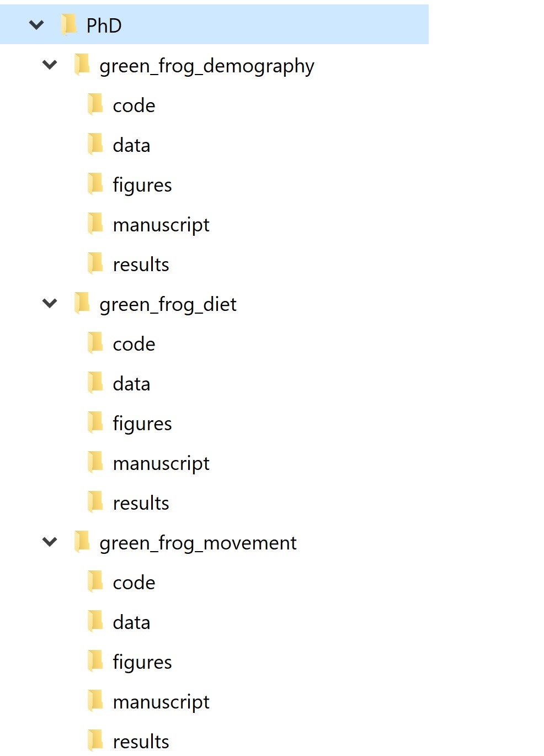This screenshot has height=756, width=544.
Task: Collapse the green_frog_demography folder
Action: click(50, 64)
